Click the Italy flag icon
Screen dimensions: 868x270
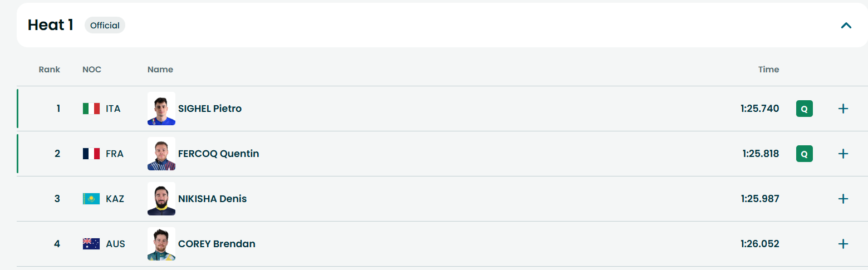(91, 109)
